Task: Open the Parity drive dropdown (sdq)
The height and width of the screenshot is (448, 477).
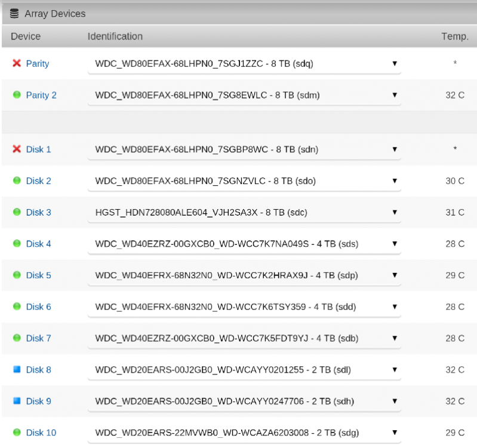Action: click(244, 63)
